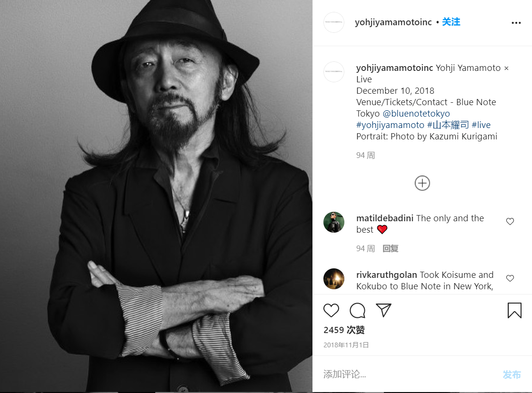Click the header yohjiyamamotoinc profile avatar
This screenshot has width=532, height=393.
(334, 22)
